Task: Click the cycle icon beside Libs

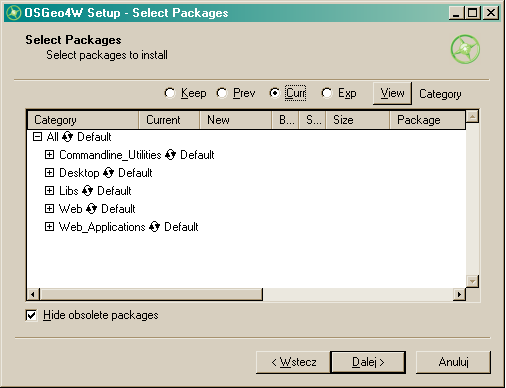Action: tap(87, 191)
